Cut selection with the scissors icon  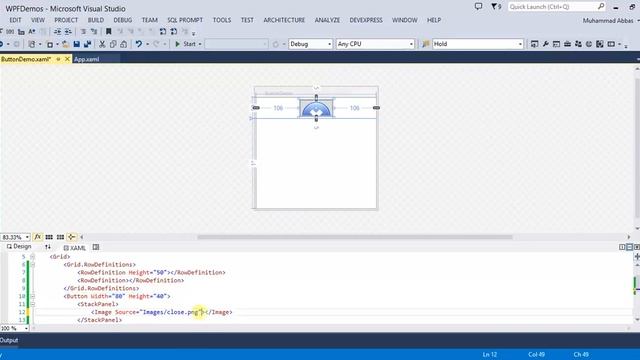click(x=102, y=44)
